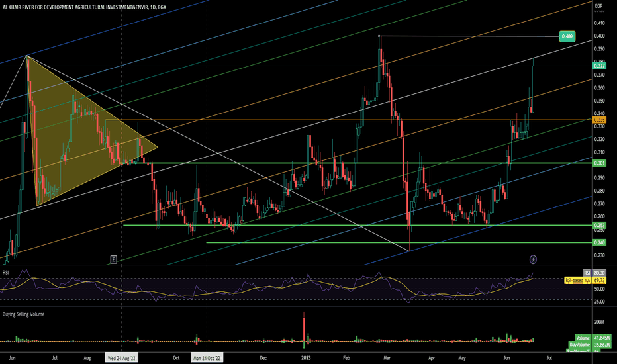Click the 0.377 current price tag

[x=599, y=66]
